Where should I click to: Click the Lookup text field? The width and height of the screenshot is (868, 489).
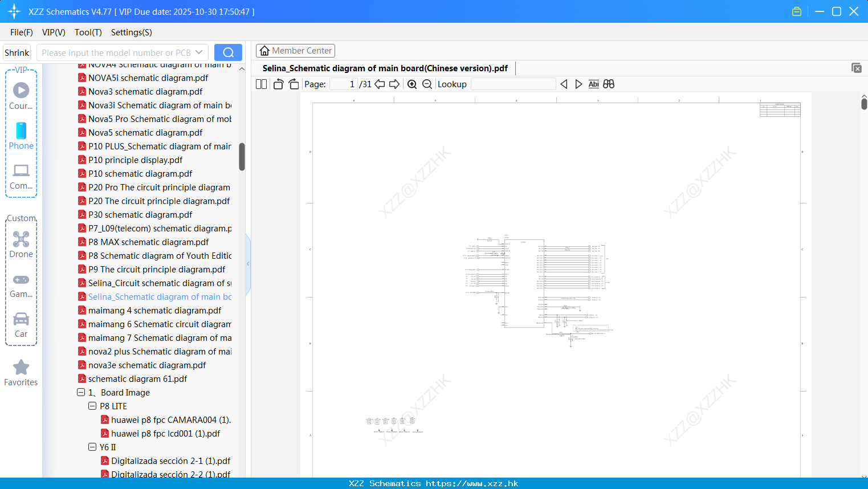(x=513, y=84)
